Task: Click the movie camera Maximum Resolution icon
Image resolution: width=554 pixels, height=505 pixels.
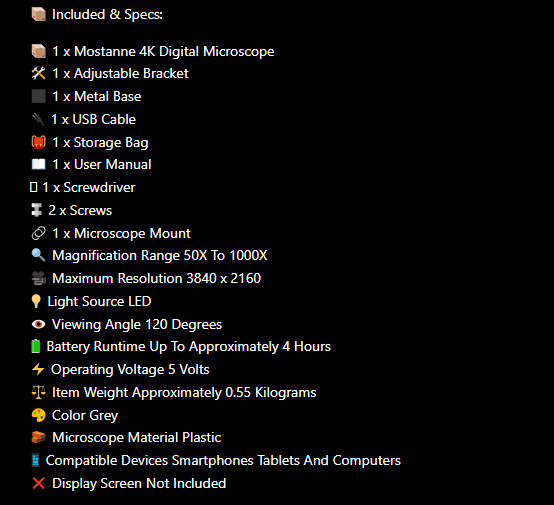Action: 39,278
